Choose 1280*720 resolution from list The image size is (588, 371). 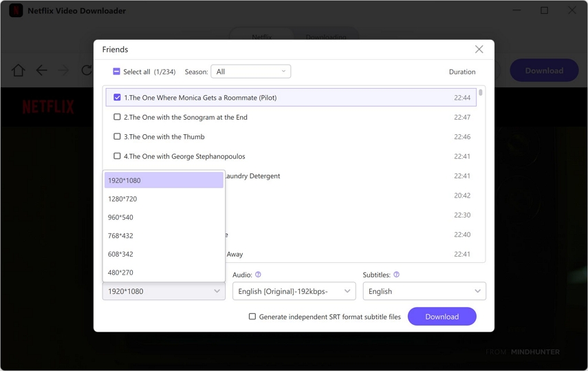pyautogui.click(x=164, y=199)
